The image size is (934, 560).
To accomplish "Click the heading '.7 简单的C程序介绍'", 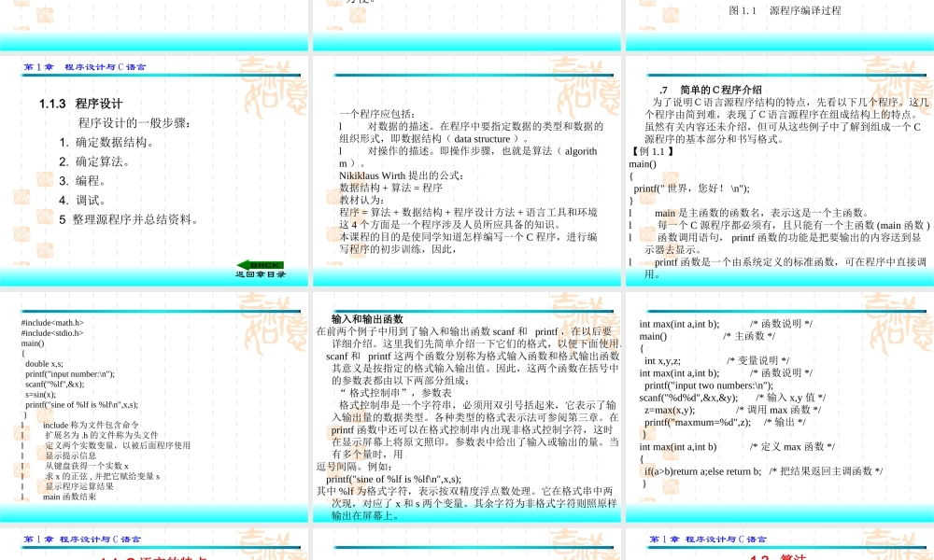I will pyautogui.click(x=711, y=90).
